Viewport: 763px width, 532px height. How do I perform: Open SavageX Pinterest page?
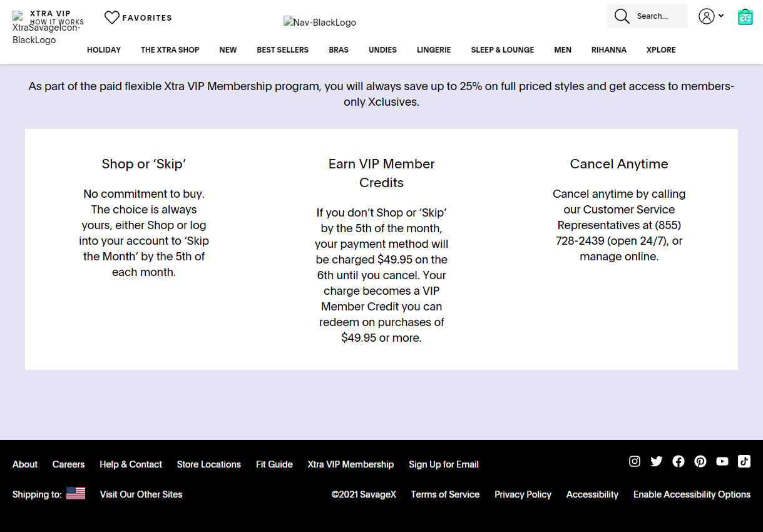(x=700, y=461)
